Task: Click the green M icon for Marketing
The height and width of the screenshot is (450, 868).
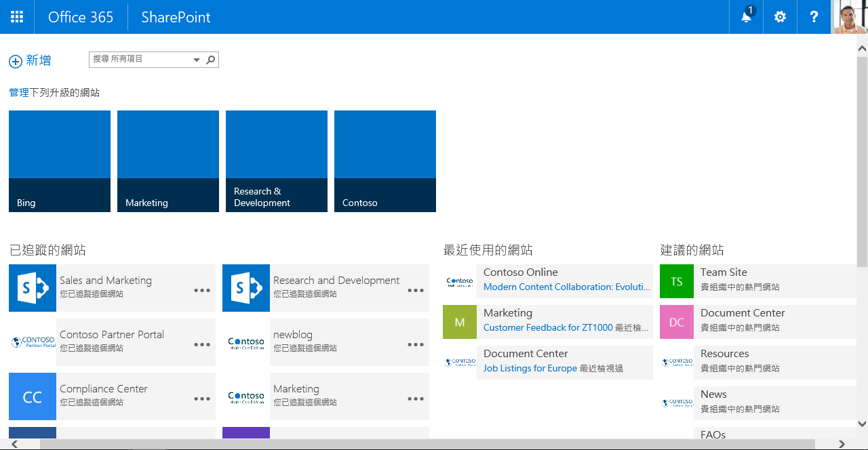Action: pos(460,321)
